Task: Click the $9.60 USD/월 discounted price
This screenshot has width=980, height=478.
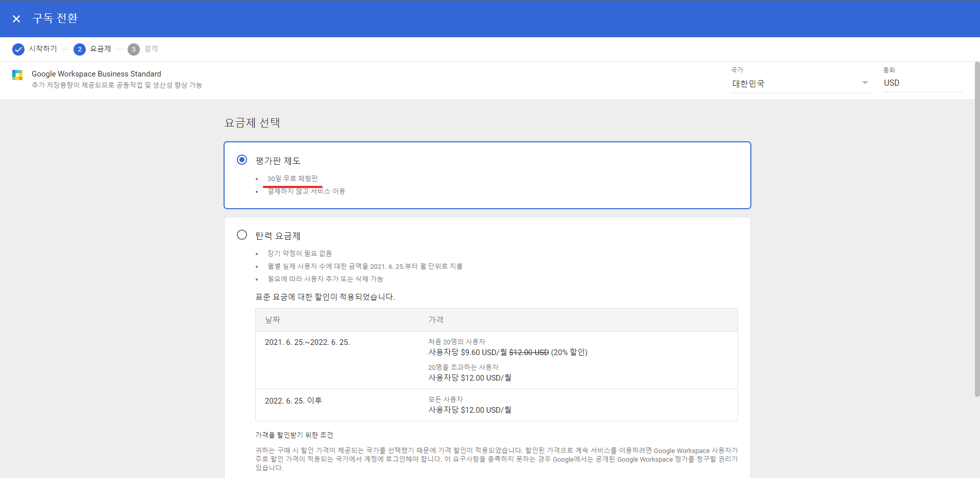Action: pos(468,353)
